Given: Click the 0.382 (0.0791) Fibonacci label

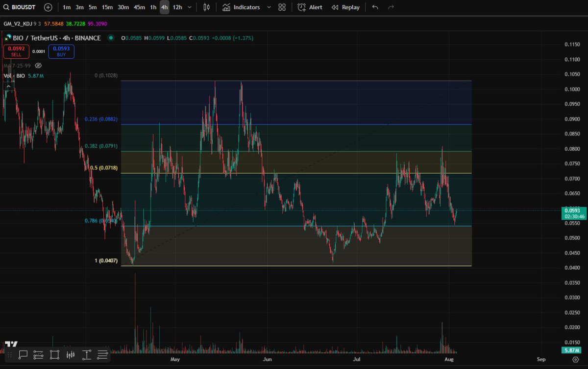Looking at the screenshot, I should [x=101, y=146].
